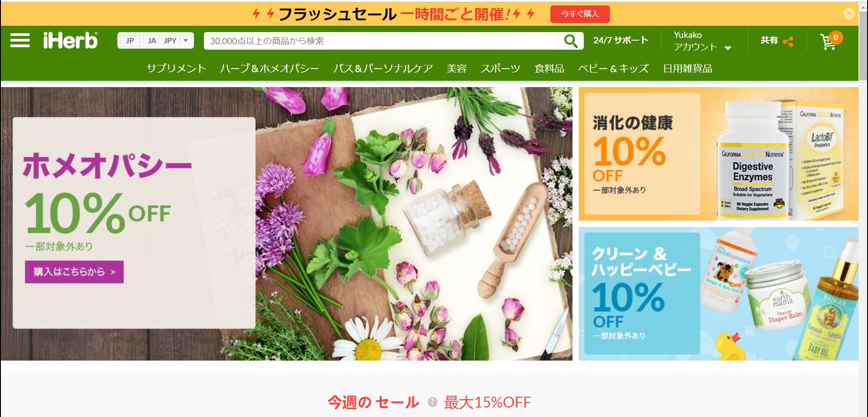Click the 購入はこちらから purple button
The height and width of the screenshot is (417, 868).
click(x=74, y=272)
